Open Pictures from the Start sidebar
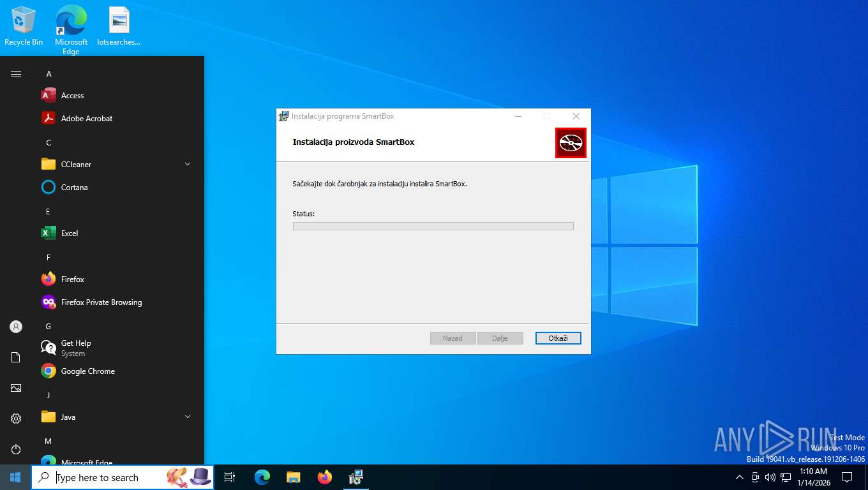The width and height of the screenshot is (868, 490). tap(16, 388)
